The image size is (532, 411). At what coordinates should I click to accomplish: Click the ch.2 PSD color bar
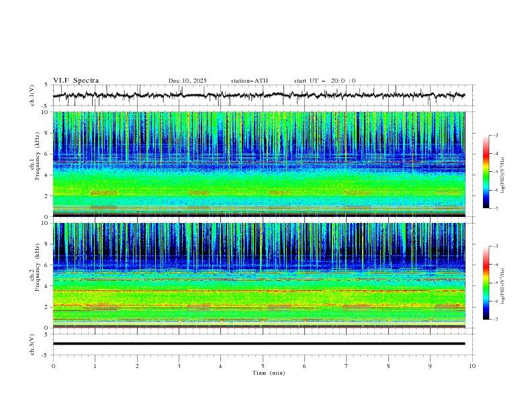(x=486, y=283)
